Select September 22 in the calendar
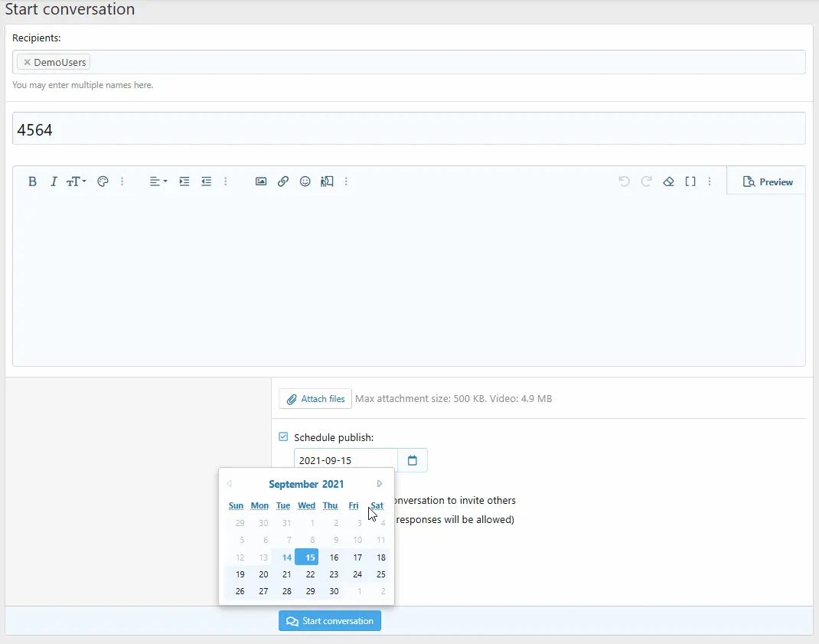Image resolution: width=819 pixels, height=644 pixels. coord(310,574)
